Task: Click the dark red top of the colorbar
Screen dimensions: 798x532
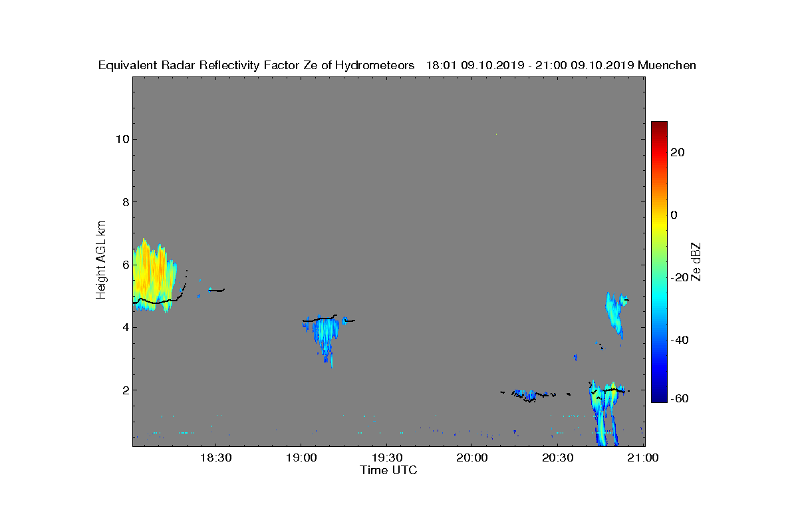Action: click(x=659, y=126)
